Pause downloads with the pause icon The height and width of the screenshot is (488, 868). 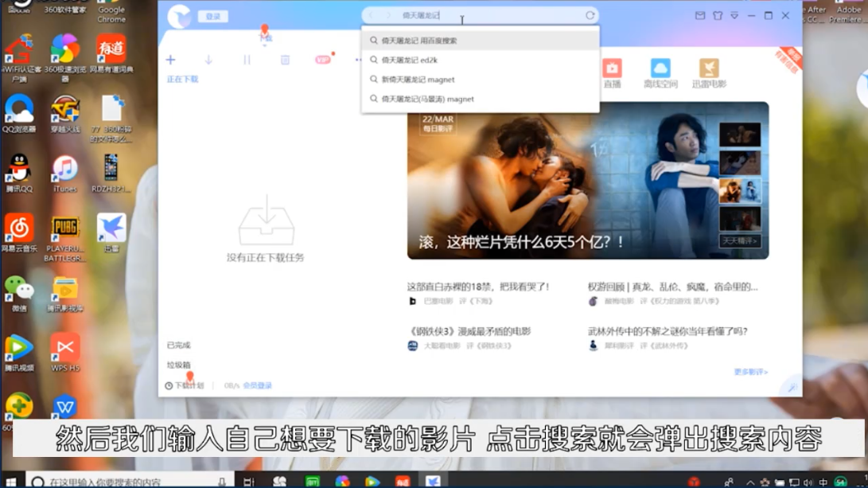[247, 60]
